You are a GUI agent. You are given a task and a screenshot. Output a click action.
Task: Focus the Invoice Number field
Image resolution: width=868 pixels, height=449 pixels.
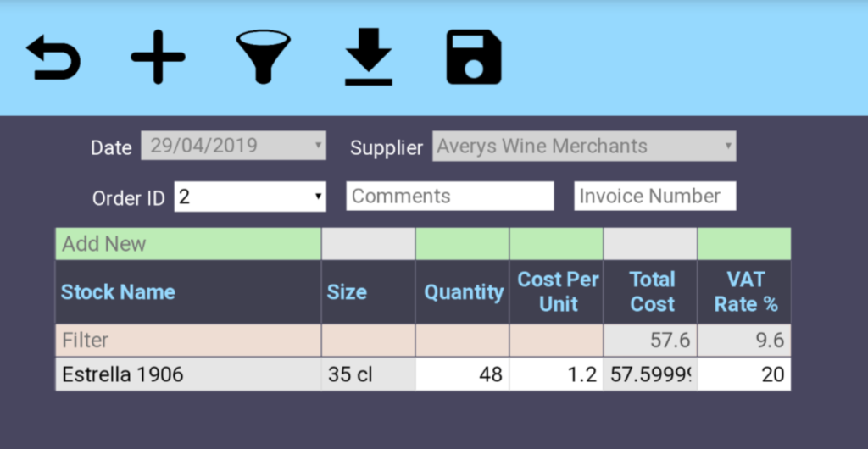coord(654,197)
